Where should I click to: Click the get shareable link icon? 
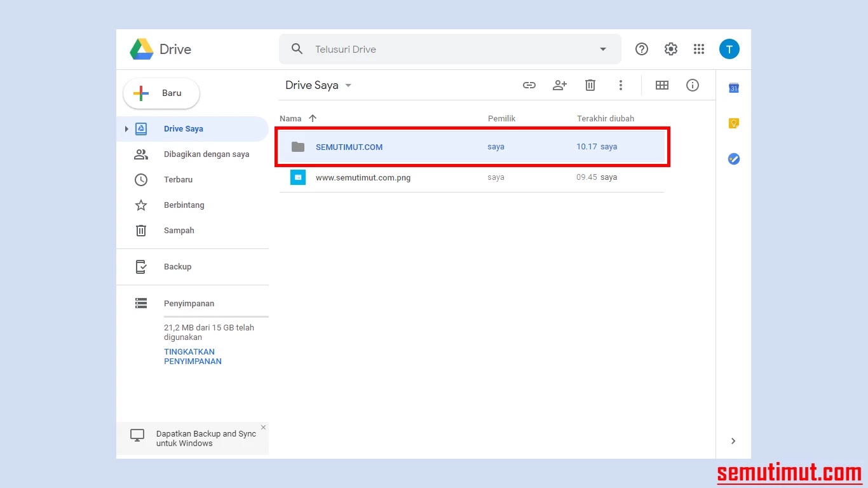click(529, 85)
